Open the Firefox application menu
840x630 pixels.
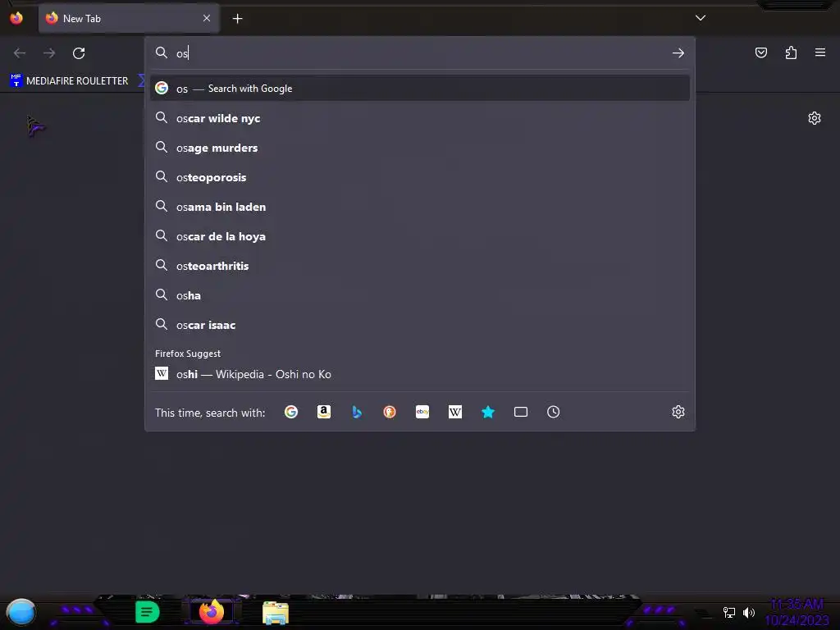click(x=820, y=52)
